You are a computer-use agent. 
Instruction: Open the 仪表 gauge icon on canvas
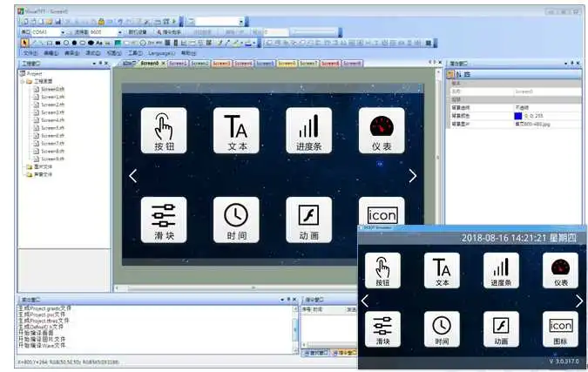[382, 131]
